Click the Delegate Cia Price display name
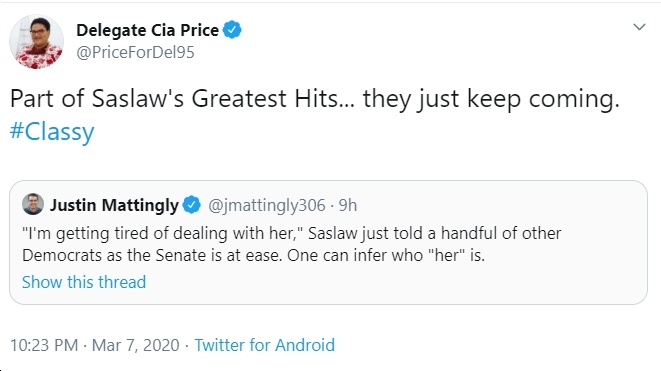 point(148,30)
